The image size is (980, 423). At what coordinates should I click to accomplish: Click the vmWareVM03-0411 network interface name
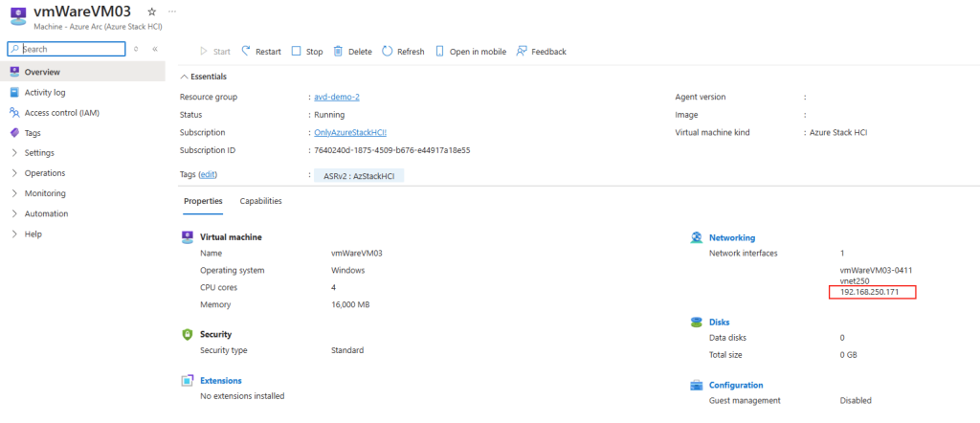(877, 270)
